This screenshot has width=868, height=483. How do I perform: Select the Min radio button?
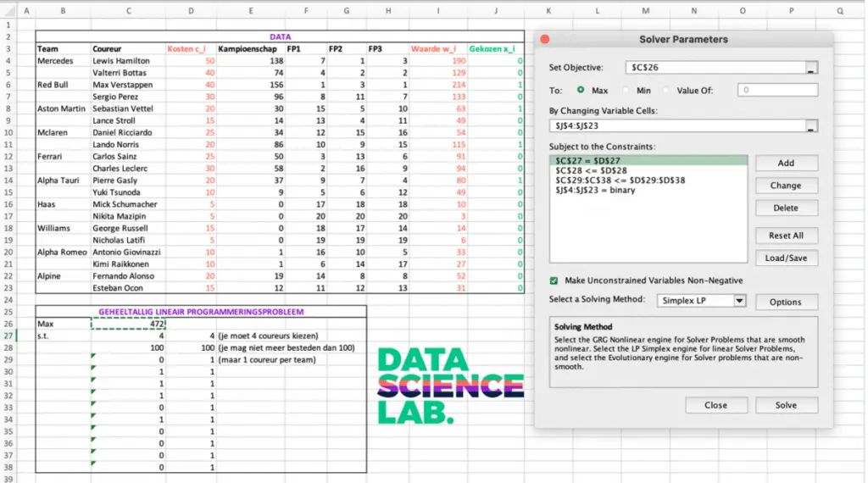point(626,90)
